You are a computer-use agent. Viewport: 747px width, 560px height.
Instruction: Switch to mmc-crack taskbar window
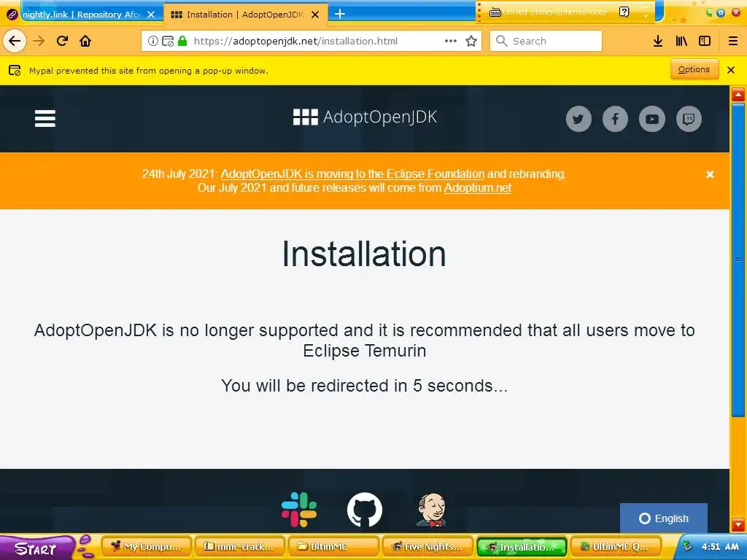coord(240,547)
